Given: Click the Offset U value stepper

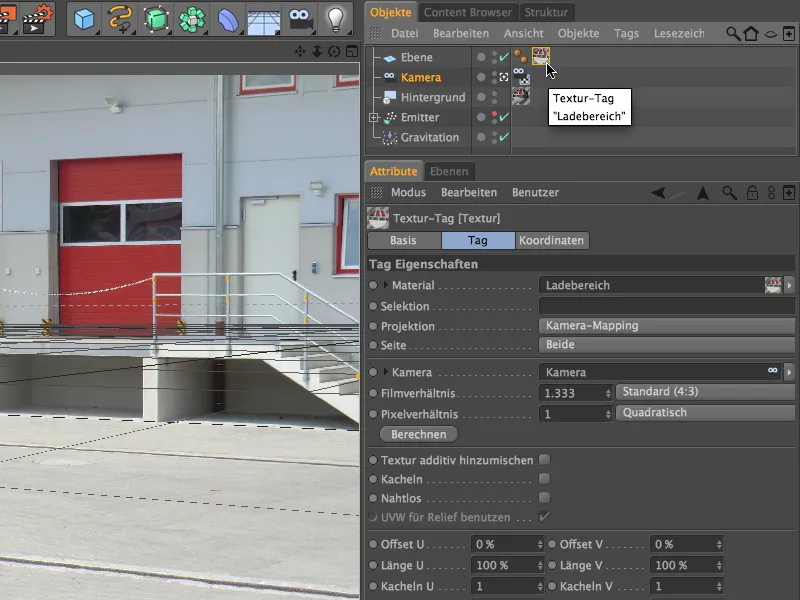Looking at the screenshot, I should tap(540, 544).
